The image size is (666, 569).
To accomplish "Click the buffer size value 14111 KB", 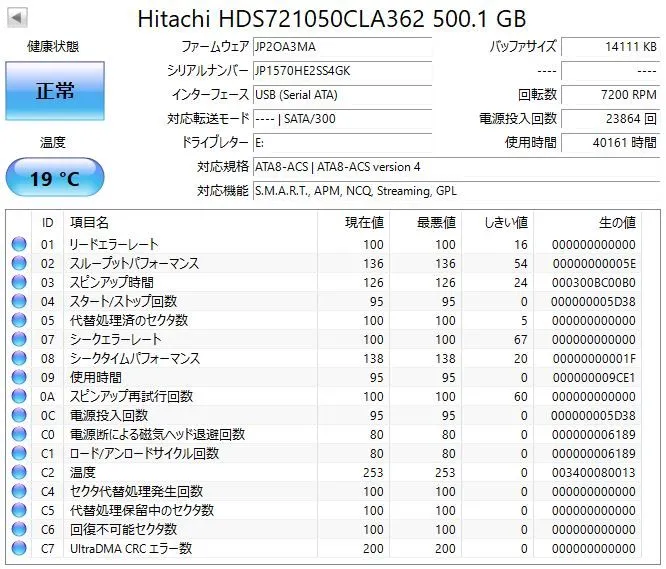I will pos(610,47).
